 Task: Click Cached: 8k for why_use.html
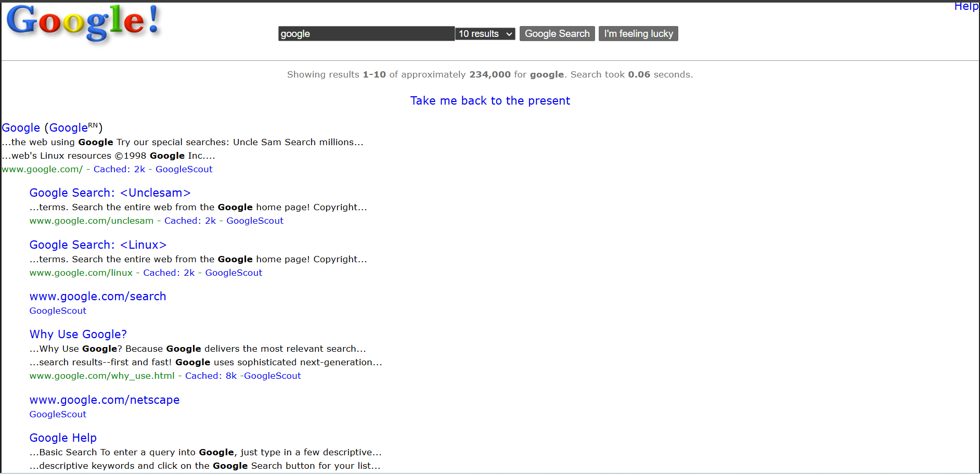click(x=210, y=376)
